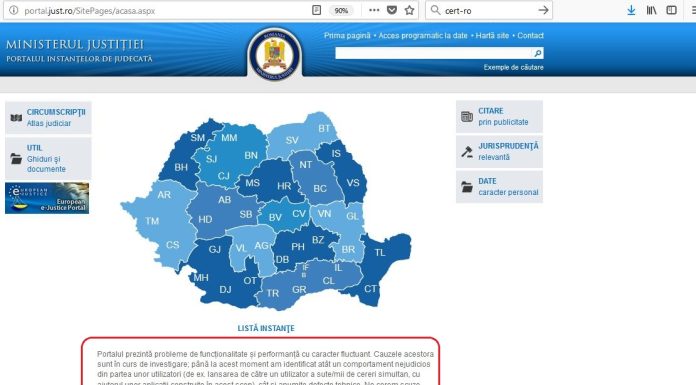696x385 pixels.
Task: Select the DJ county on the map
Action: tap(225, 290)
